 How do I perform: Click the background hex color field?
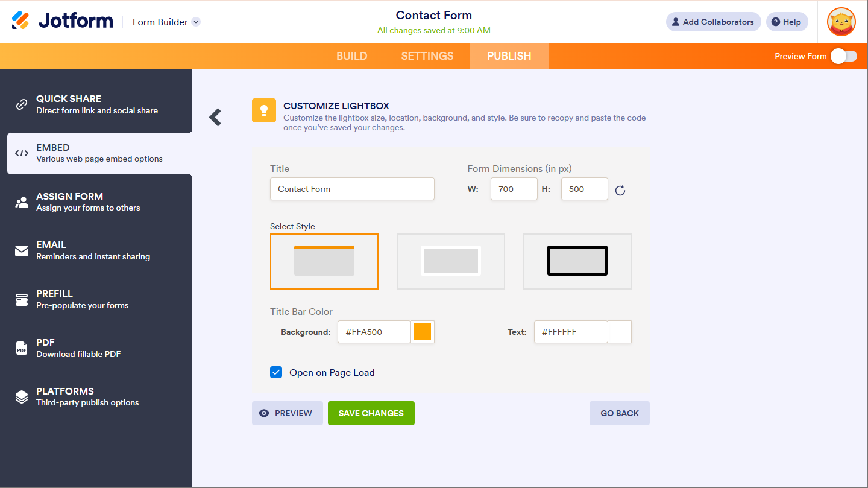tap(374, 332)
